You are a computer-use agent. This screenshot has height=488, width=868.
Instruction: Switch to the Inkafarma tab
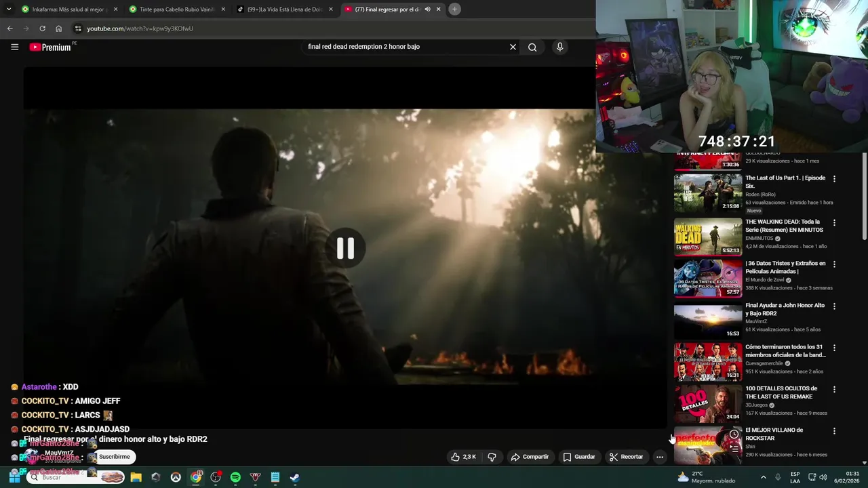pyautogui.click(x=68, y=9)
